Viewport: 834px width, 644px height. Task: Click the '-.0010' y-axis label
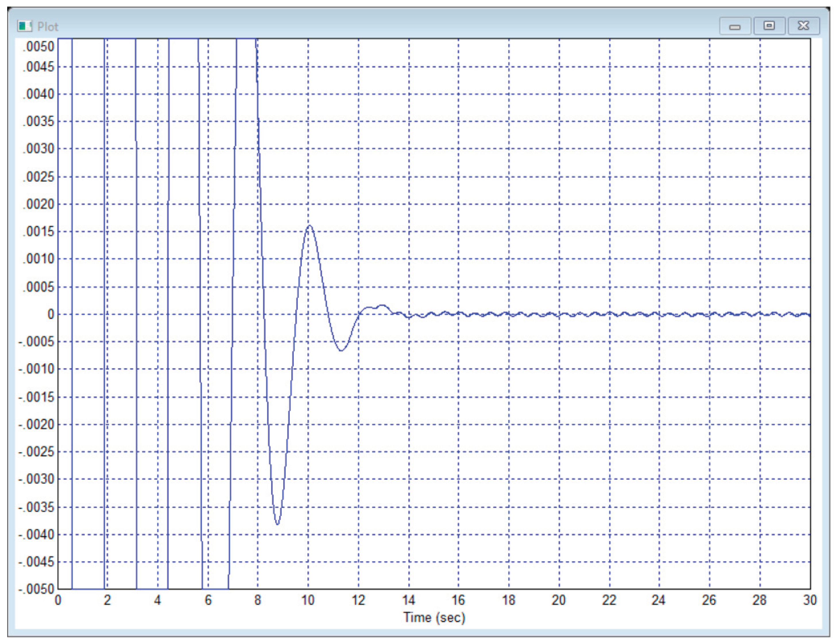(x=37, y=369)
